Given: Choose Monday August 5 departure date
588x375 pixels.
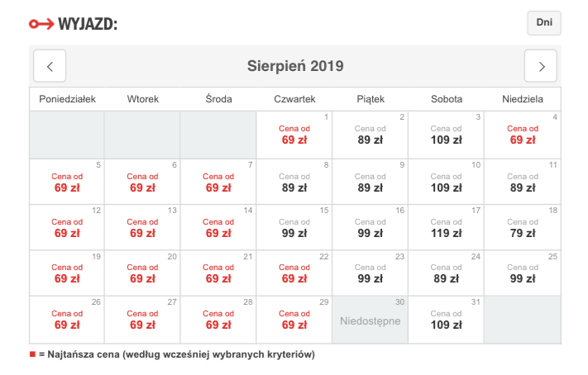Looking at the screenshot, I should click(66, 182).
